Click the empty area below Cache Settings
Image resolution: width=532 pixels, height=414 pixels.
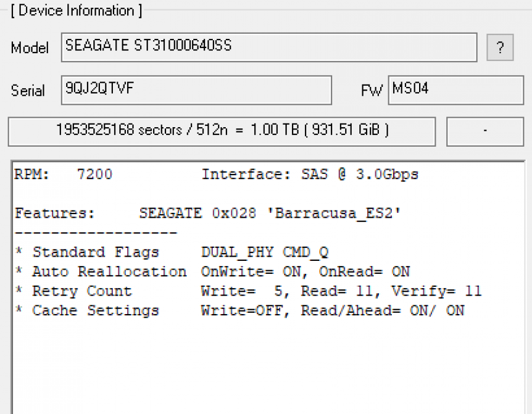click(266, 367)
